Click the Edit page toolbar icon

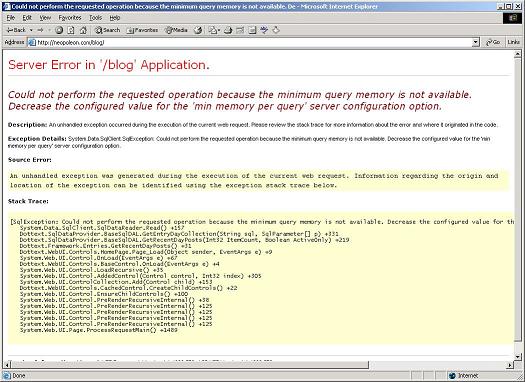pyautogui.click(x=240, y=30)
